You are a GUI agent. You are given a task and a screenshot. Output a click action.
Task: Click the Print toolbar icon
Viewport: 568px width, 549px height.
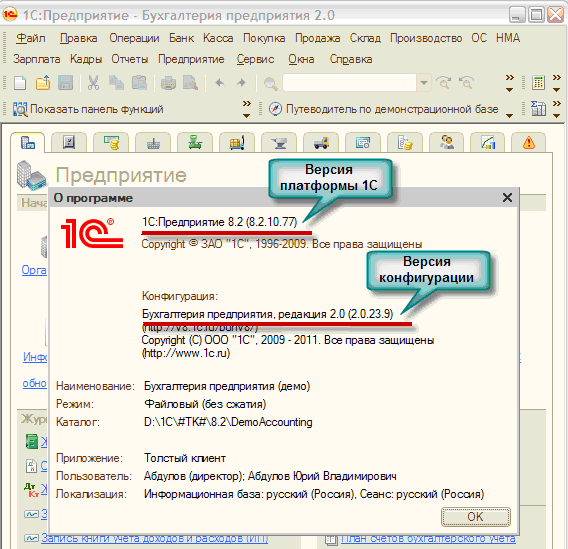(168, 83)
